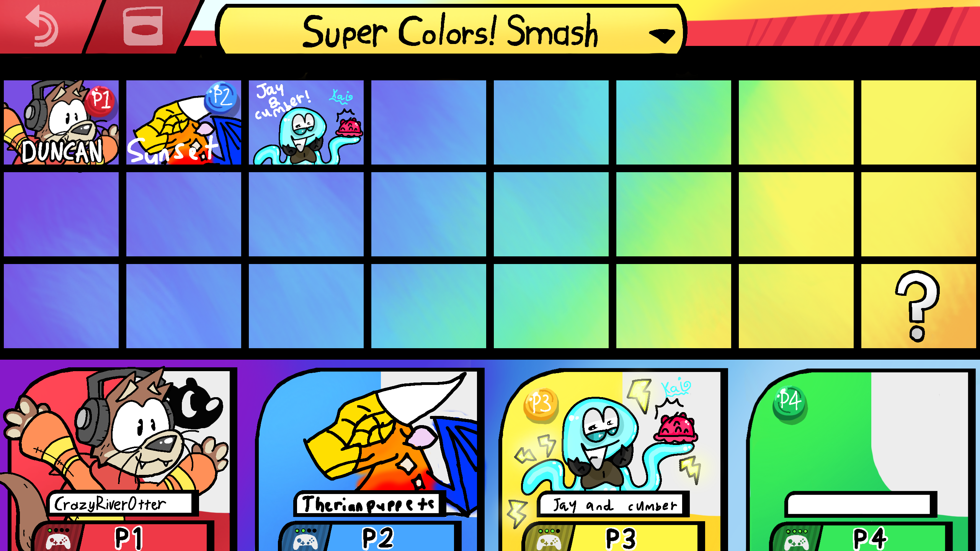Open the red box options icon
The width and height of the screenshot is (980, 551).
[x=143, y=26]
